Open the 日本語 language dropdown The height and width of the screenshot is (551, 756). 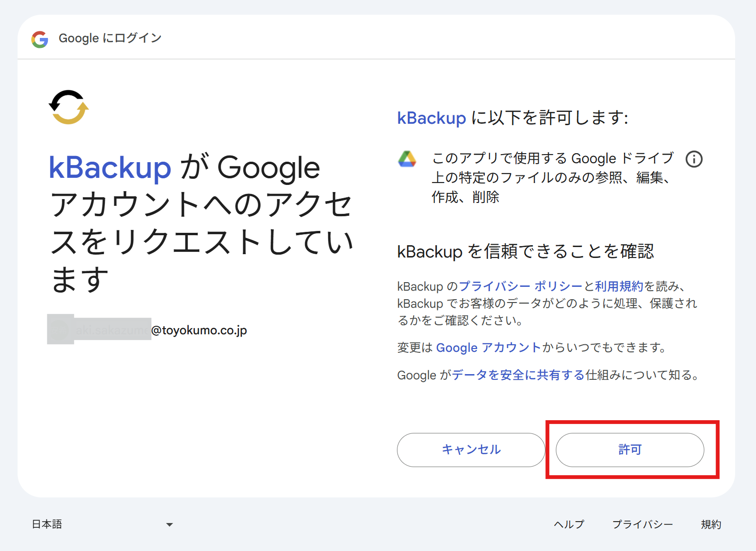coord(102,524)
